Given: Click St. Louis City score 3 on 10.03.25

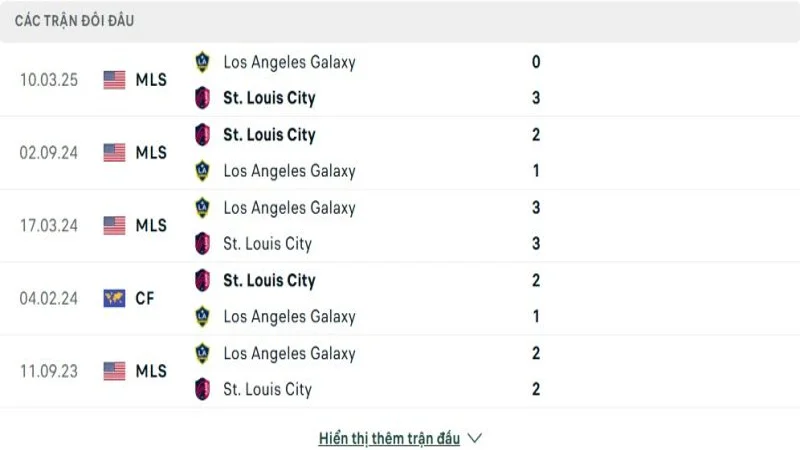Looking at the screenshot, I should coord(537,98).
